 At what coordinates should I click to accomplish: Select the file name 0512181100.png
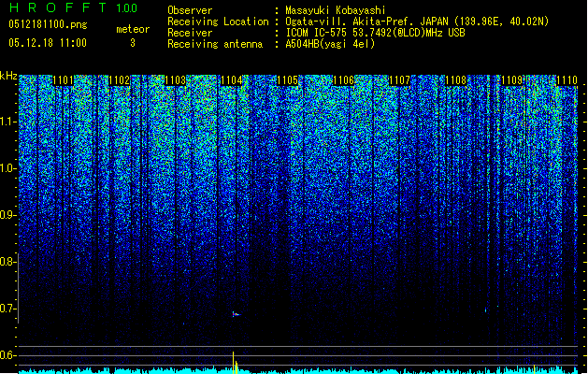point(48,24)
